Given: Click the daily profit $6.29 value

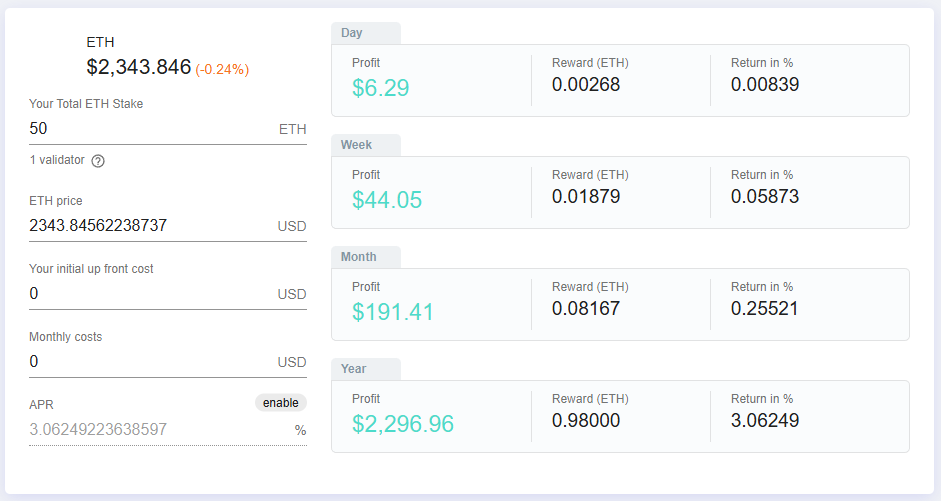Looking at the screenshot, I should pos(381,88).
